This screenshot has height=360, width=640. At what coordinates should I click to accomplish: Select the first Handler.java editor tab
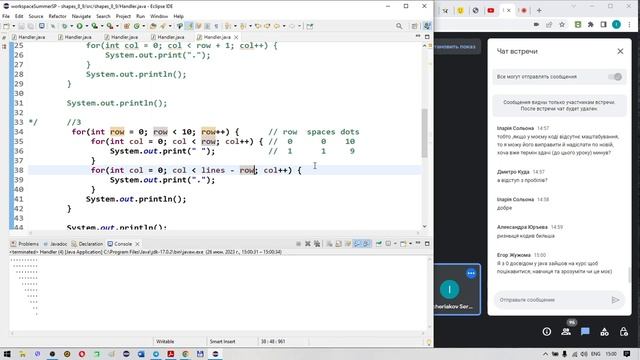pos(29,37)
